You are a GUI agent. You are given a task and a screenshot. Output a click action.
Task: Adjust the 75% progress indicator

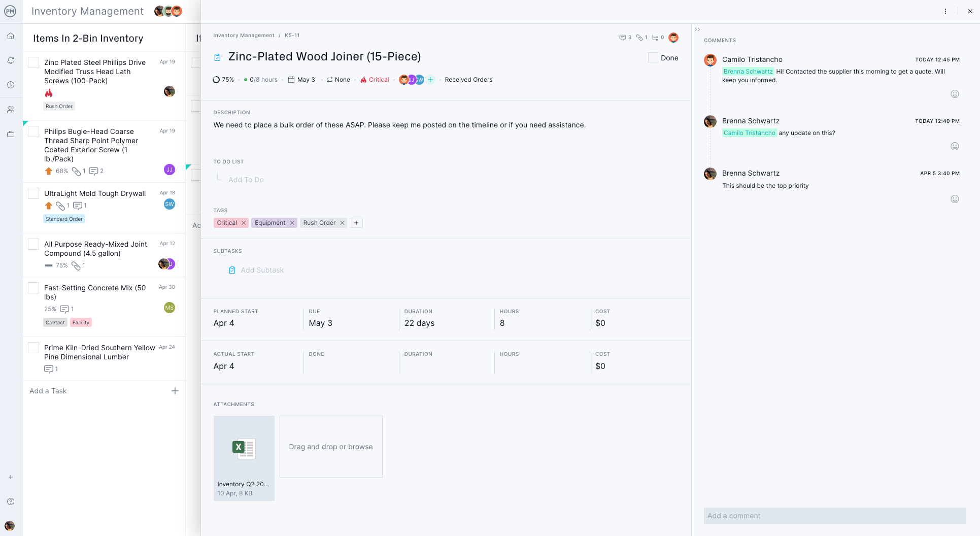[x=223, y=80]
